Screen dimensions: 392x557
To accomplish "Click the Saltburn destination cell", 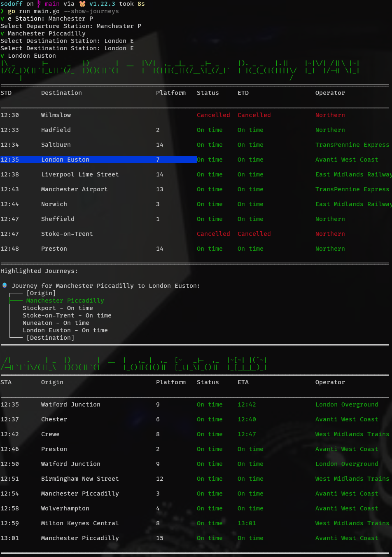I will pyautogui.click(x=56, y=145).
